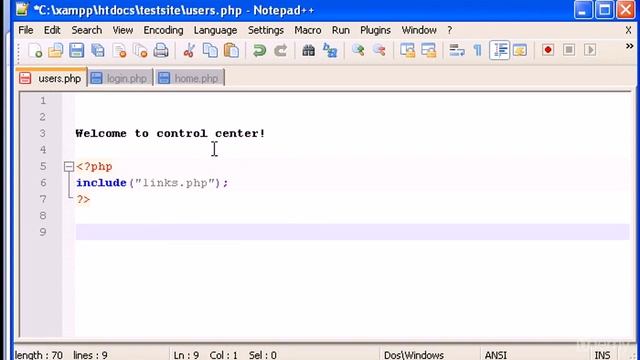
Task: Save all files with stacked disks icon
Action: (x=98, y=51)
